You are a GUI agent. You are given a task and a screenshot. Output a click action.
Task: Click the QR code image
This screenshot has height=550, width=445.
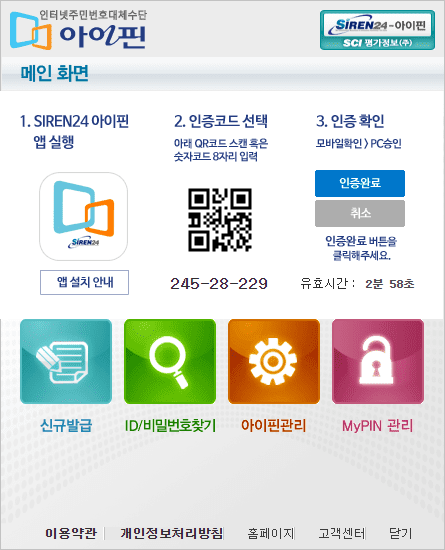pyautogui.click(x=220, y=220)
